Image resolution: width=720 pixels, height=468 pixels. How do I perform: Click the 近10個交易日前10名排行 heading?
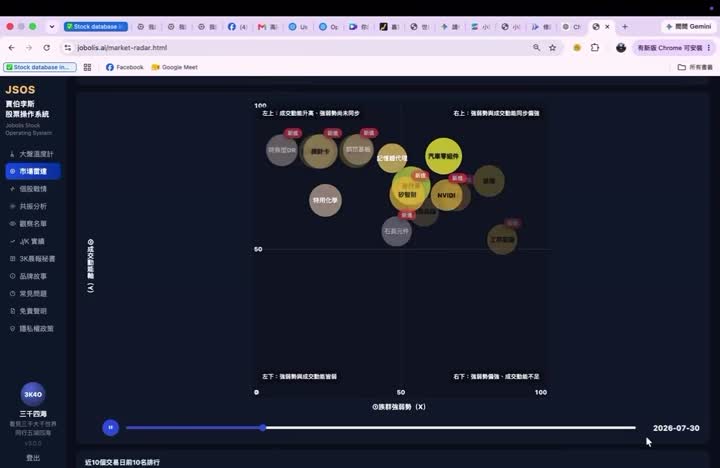click(x=122, y=462)
